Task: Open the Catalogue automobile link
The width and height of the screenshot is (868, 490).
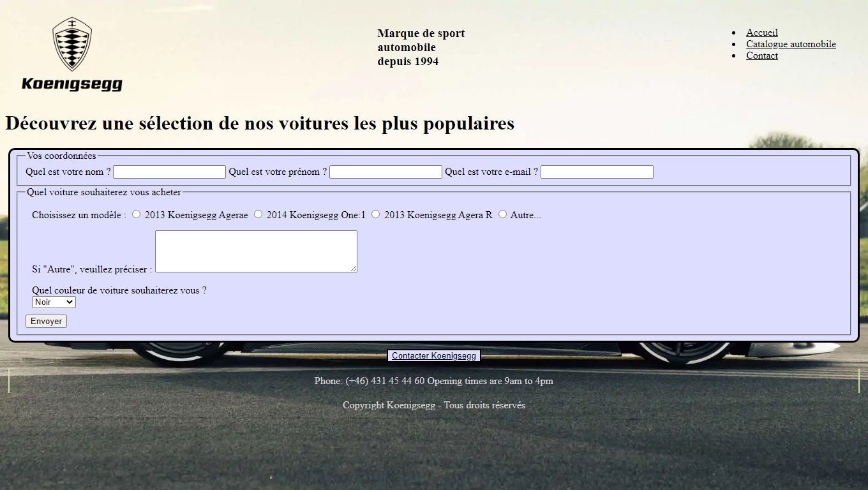Action: tap(791, 44)
